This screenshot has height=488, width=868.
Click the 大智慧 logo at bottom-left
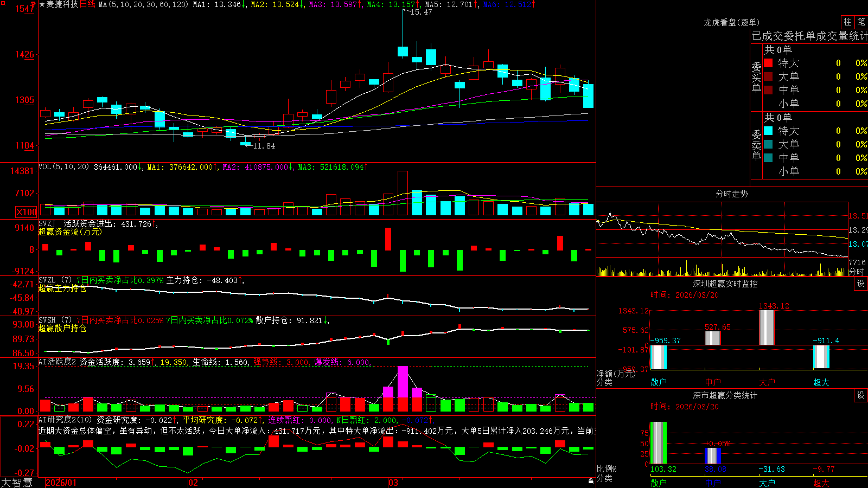[17, 482]
